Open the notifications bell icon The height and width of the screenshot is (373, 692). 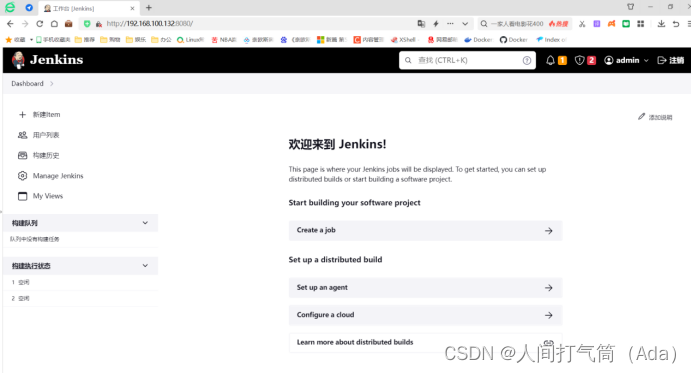coord(550,60)
